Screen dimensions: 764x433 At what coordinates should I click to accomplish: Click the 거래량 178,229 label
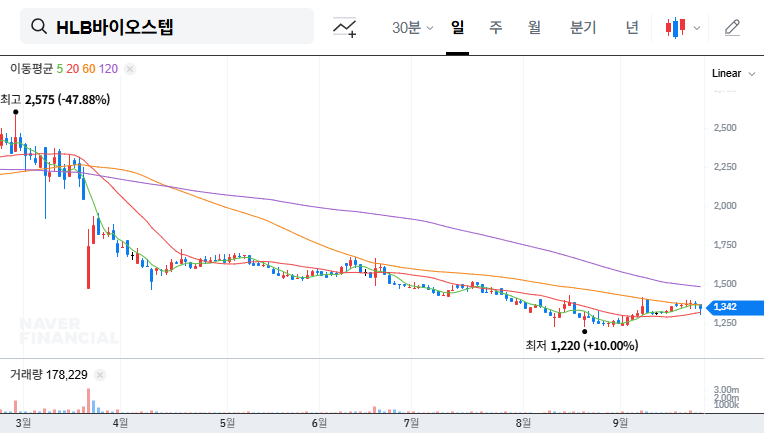[x=49, y=375]
